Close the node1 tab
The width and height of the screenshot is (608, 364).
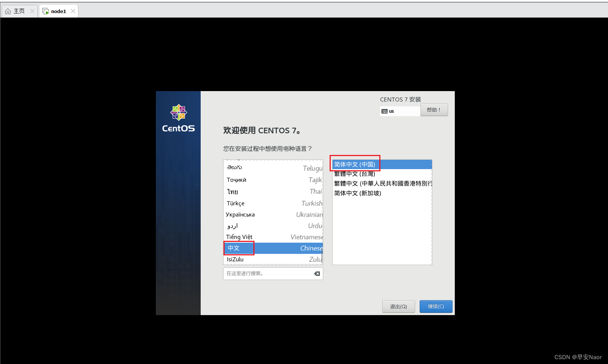point(73,11)
